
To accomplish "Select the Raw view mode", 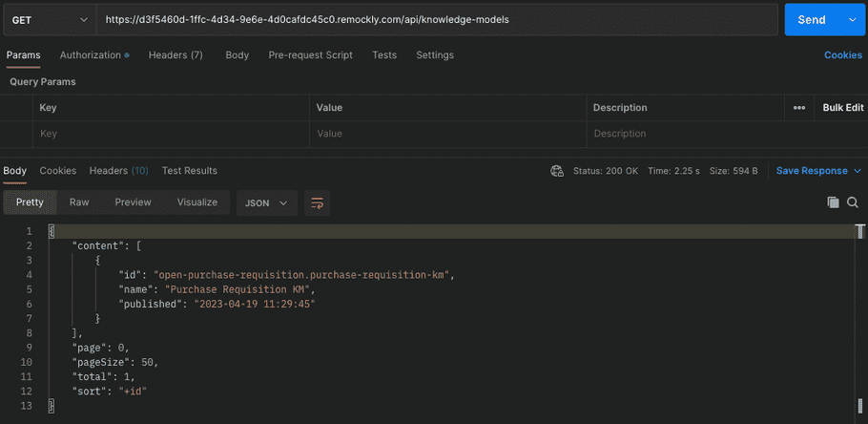I will (79, 202).
